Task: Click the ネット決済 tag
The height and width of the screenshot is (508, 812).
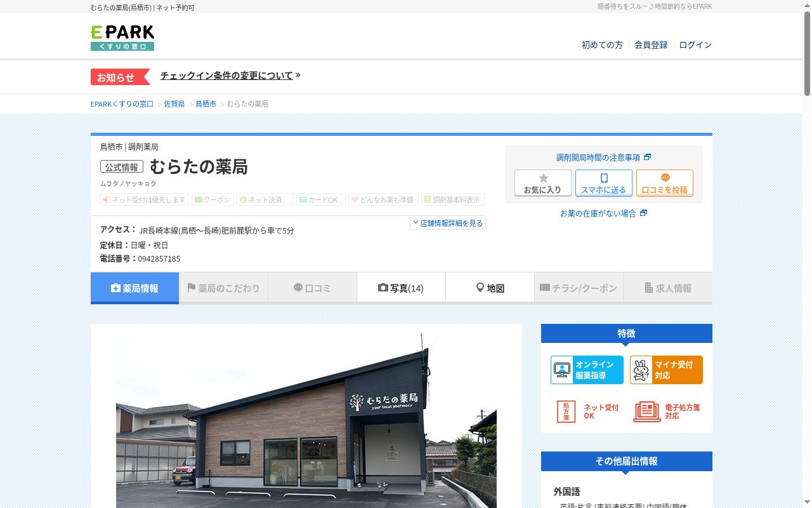Action: click(x=265, y=199)
